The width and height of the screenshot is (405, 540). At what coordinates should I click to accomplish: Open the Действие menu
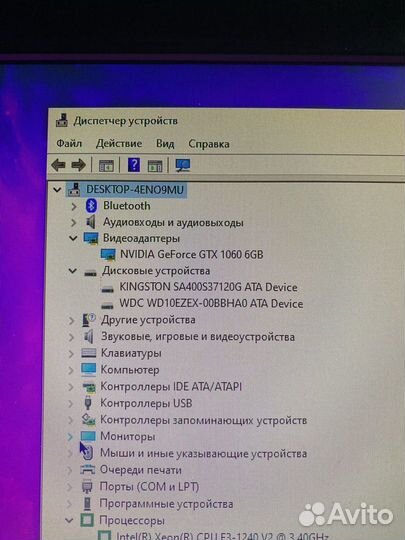coord(119,143)
